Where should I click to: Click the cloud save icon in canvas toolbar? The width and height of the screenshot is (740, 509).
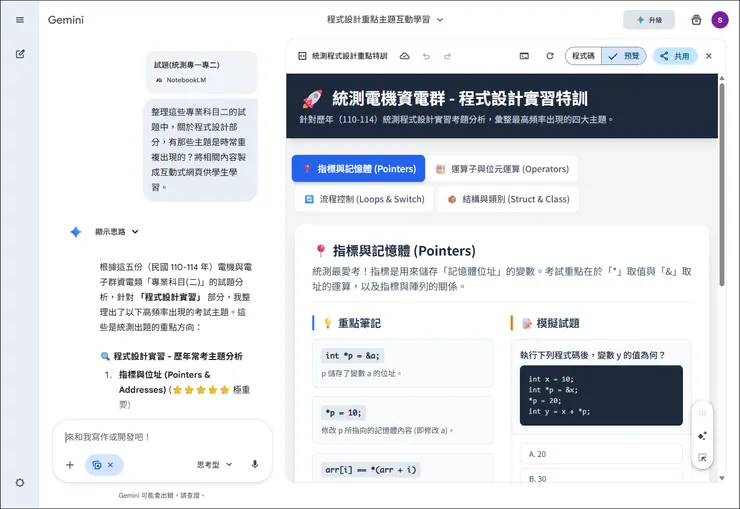[x=404, y=56]
